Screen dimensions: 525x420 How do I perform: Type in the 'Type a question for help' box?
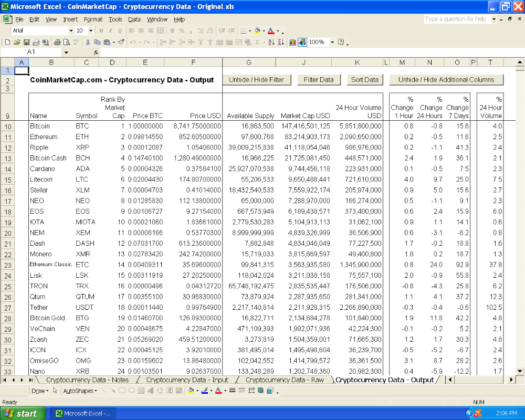click(x=457, y=19)
